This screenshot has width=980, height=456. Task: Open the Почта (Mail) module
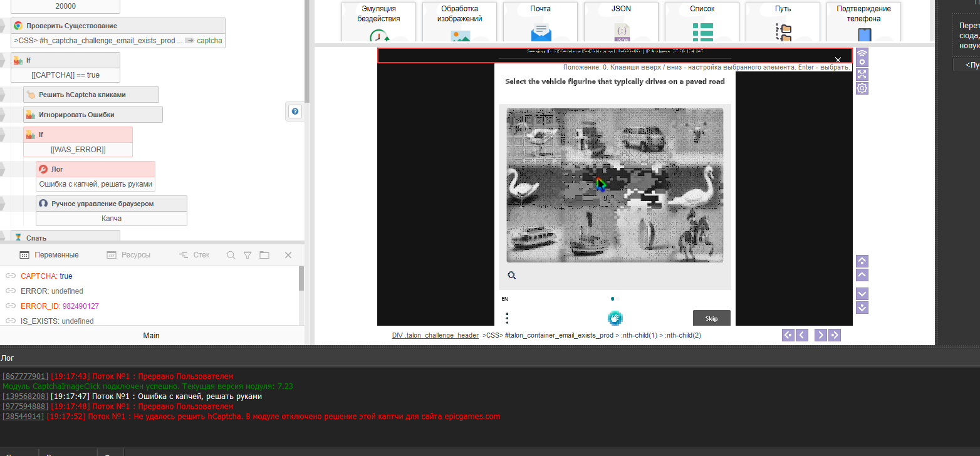pyautogui.click(x=540, y=21)
